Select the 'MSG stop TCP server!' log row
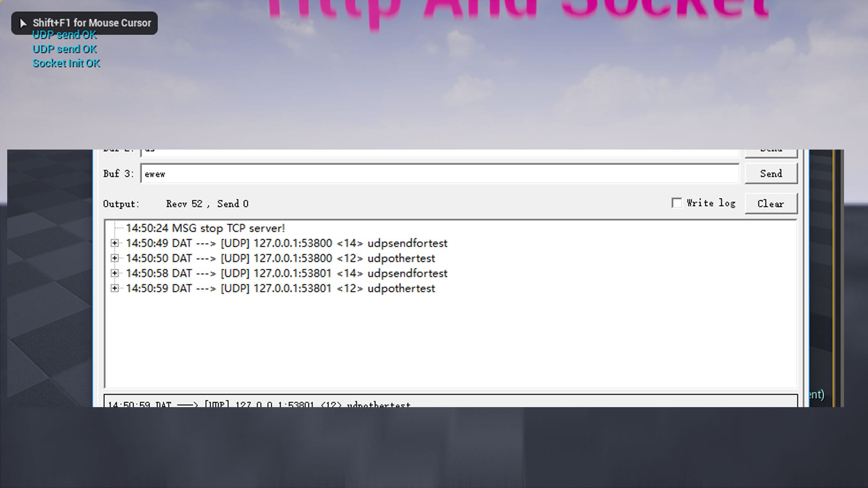Image resolution: width=868 pixels, height=488 pixels. click(205, 228)
